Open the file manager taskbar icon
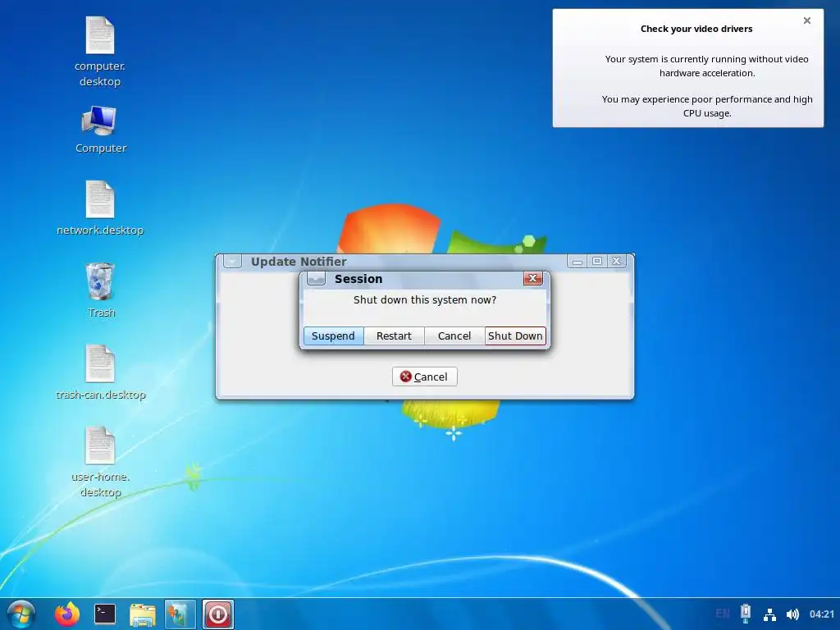Image resolution: width=840 pixels, height=630 pixels. (143, 614)
